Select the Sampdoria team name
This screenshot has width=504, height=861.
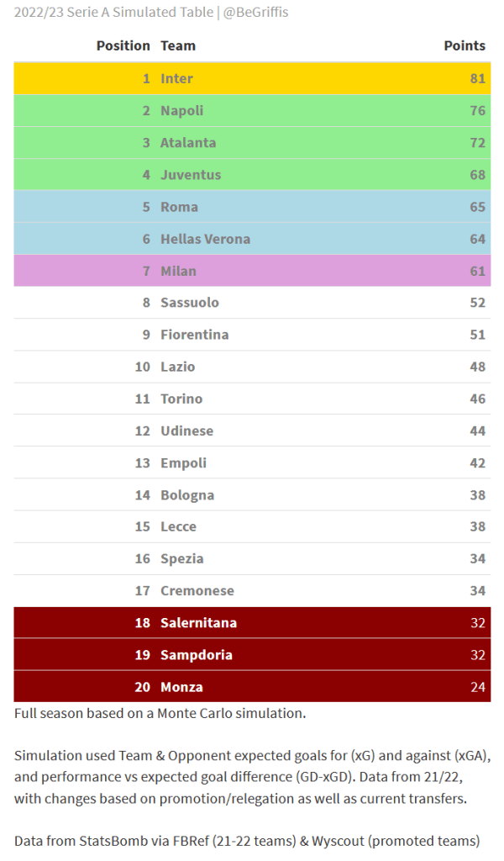(198, 655)
